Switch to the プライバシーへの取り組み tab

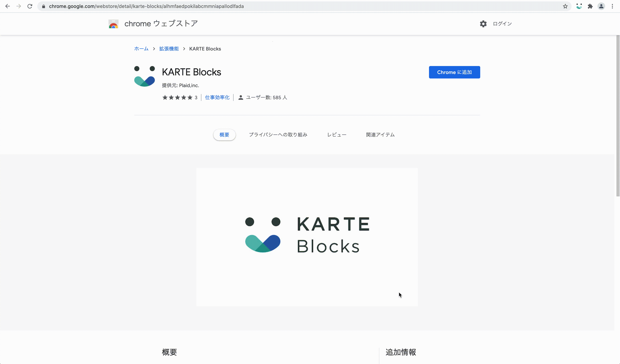pyautogui.click(x=278, y=135)
